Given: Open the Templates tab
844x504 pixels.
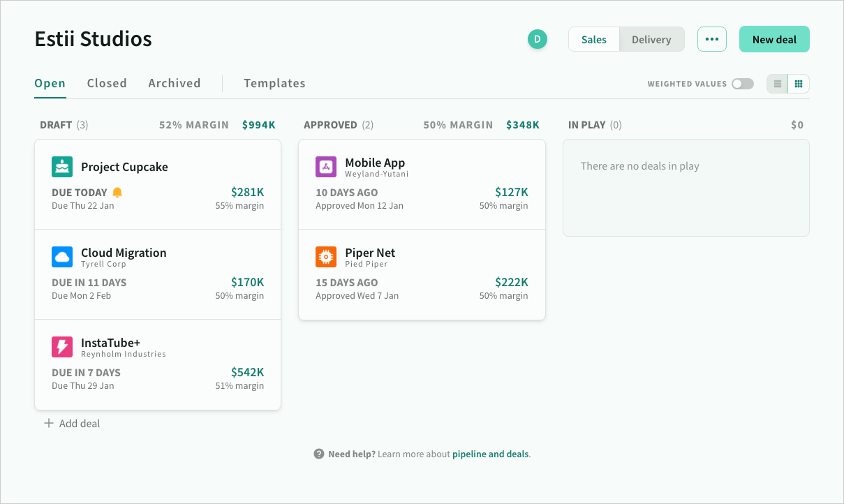Looking at the screenshot, I should pyautogui.click(x=274, y=83).
